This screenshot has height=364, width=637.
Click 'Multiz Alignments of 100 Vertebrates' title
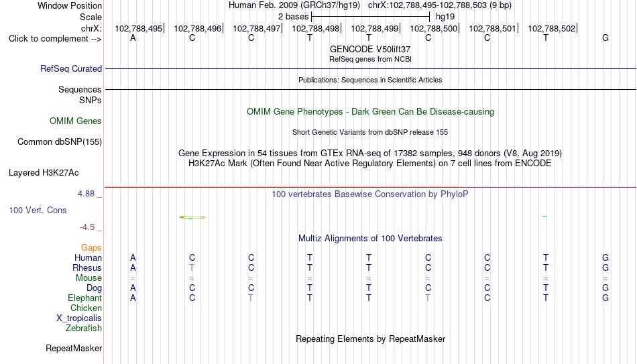(370, 239)
